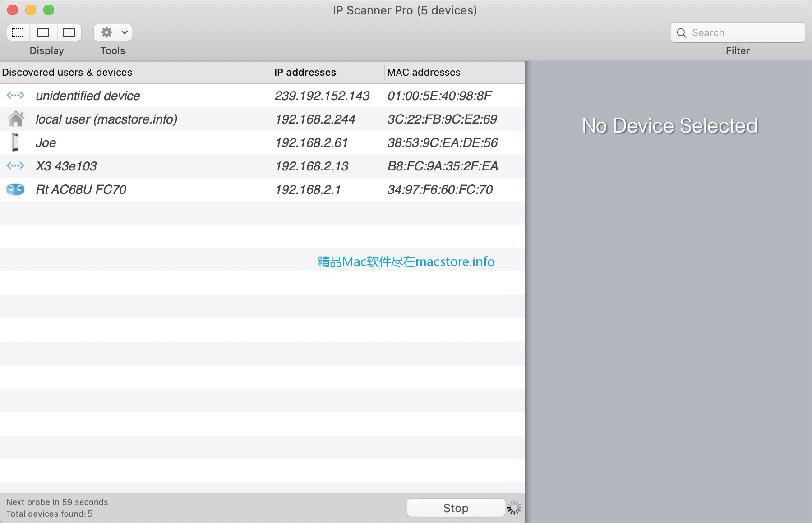The width and height of the screenshot is (812, 523).
Task: Click MAC address 38:53:9C:EA:DE:56
Action: coord(443,142)
